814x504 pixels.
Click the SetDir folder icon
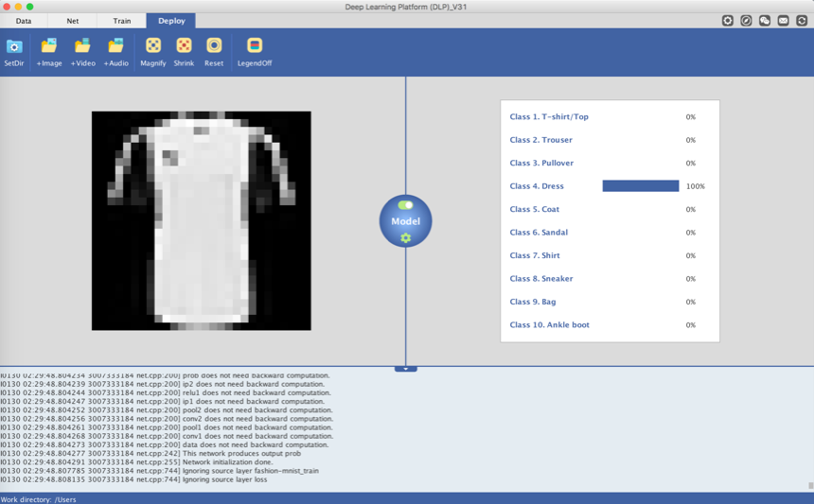(x=14, y=46)
